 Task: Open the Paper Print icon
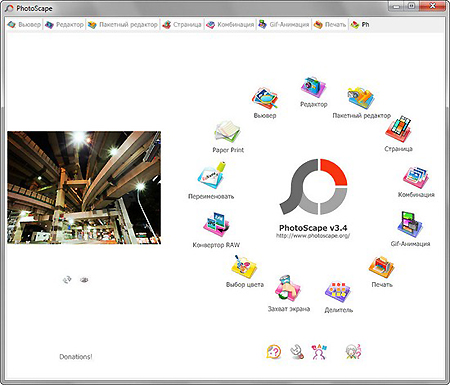coord(228,132)
